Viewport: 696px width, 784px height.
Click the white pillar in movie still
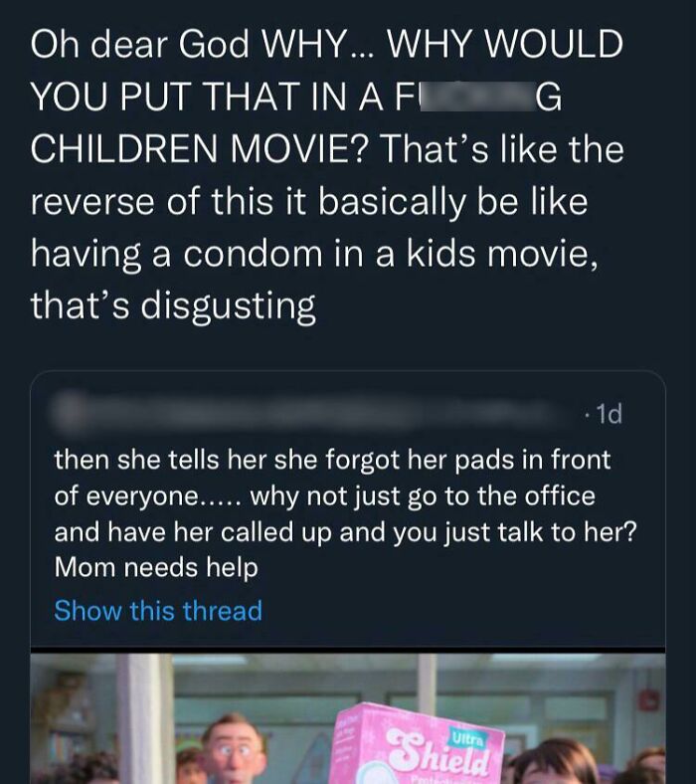pyautogui.click(x=145, y=718)
